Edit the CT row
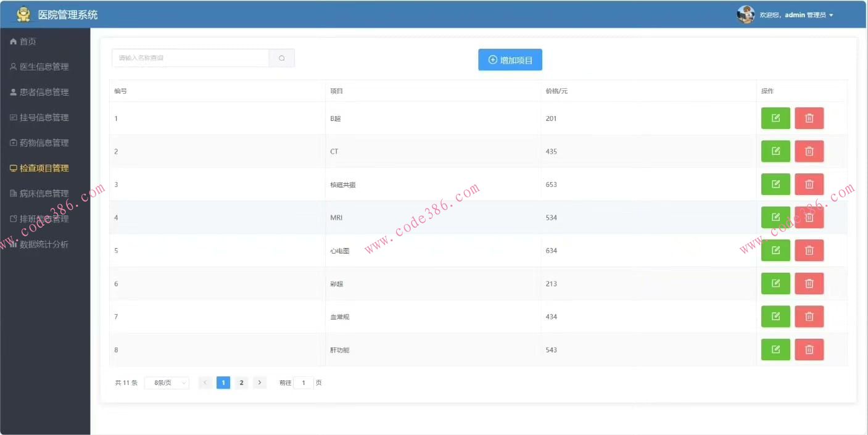Image resolution: width=868 pixels, height=435 pixels. pyautogui.click(x=775, y=151)
